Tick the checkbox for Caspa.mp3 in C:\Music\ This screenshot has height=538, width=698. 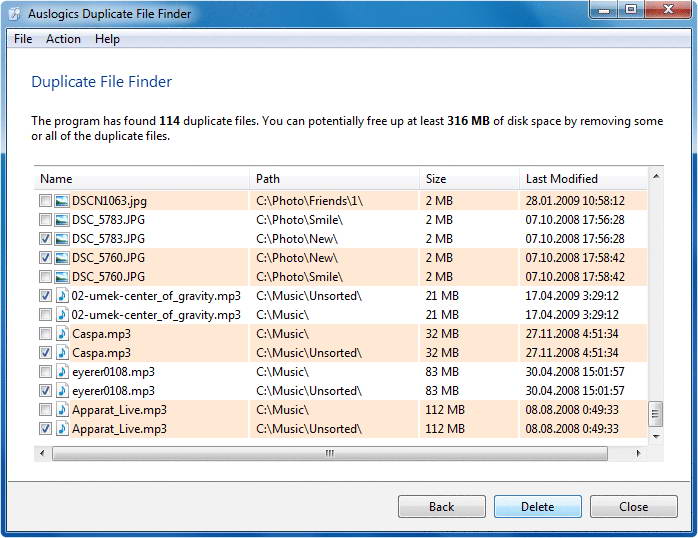pyautogui.click(x=45, y=334)
